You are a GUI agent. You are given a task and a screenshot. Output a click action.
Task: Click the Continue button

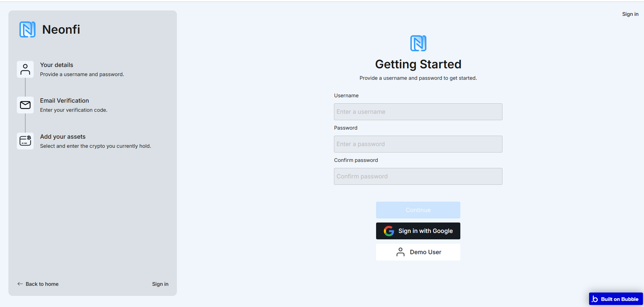(418, 210)
